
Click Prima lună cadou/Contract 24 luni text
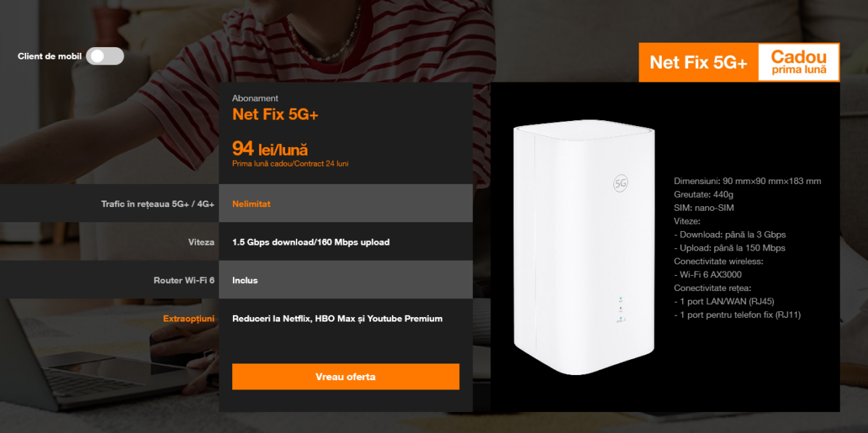[291, 164]
